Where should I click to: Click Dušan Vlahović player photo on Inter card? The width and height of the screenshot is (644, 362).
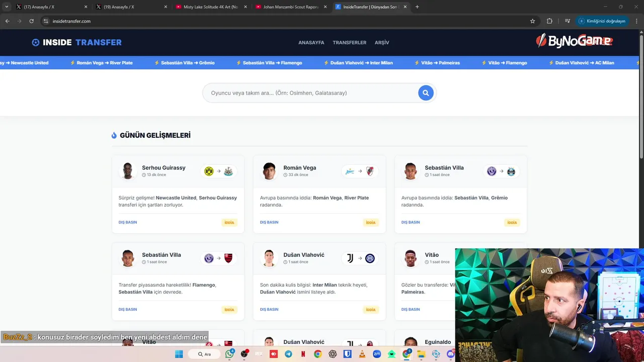point(269,258)
